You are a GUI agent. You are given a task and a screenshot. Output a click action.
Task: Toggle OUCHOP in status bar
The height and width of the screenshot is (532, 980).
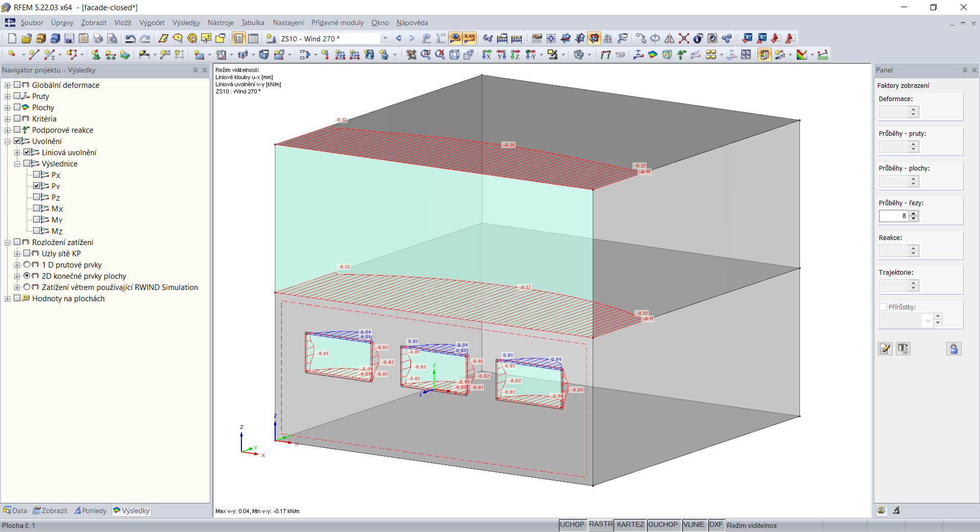click(x=663, y=525)
